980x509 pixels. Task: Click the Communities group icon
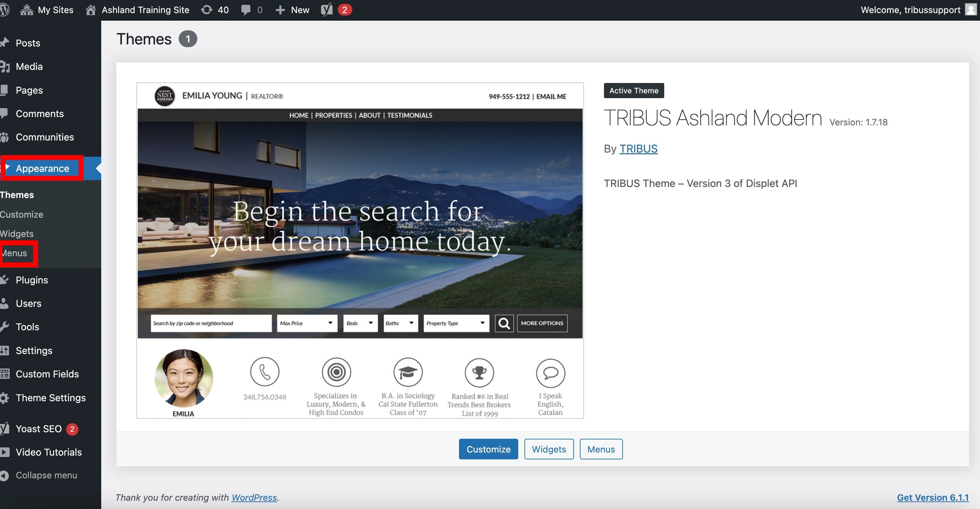(4, 137)
